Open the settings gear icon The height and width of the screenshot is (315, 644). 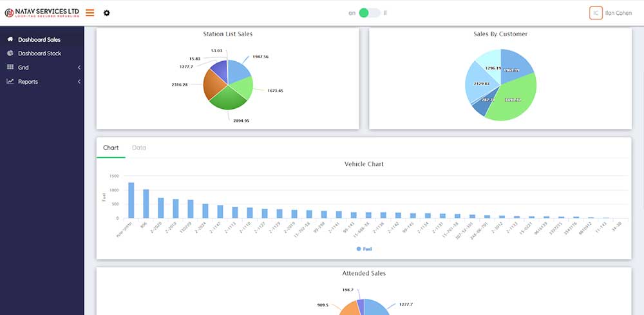pos(107,13)
